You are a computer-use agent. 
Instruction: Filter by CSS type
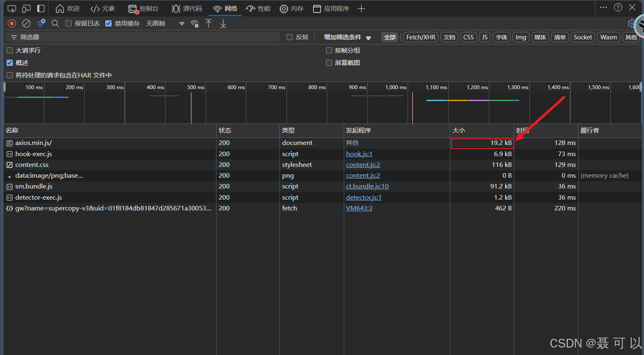(x=469, y=37)
